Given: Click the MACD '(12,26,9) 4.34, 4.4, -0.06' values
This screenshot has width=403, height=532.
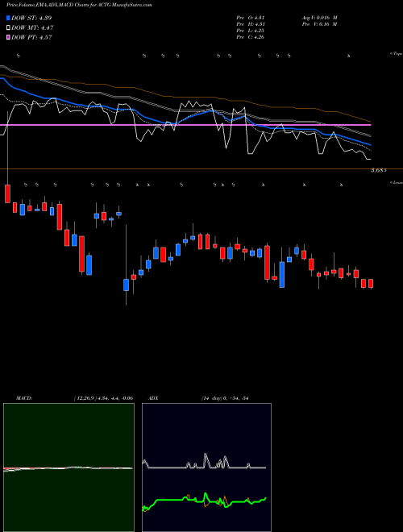Looking at the screenshot, I should click(x=103, y=398).
